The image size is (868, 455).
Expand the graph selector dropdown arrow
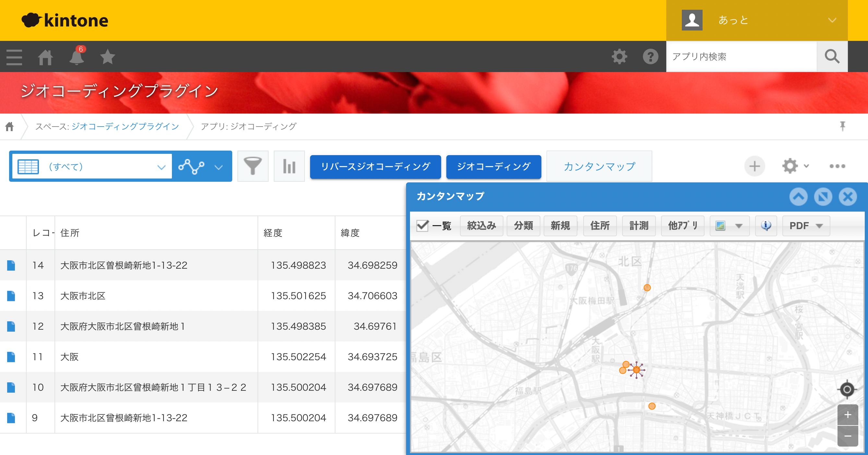tap(219, 167)
